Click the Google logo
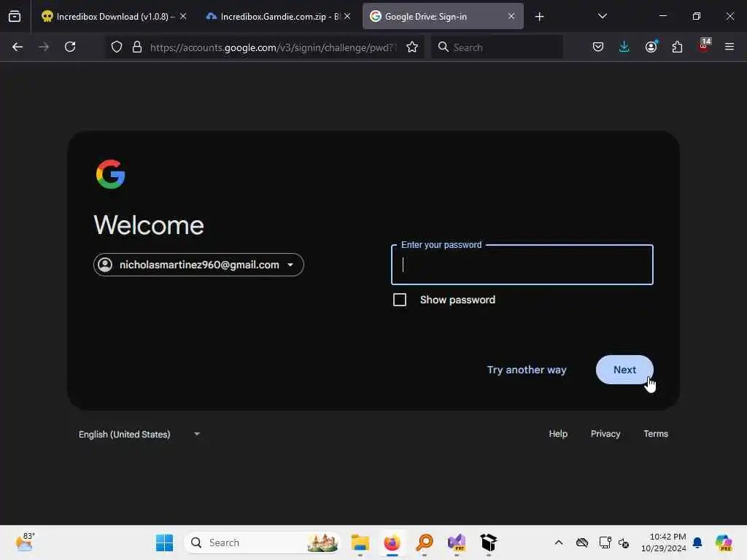747x560 pixels. [x=111, y=174]
